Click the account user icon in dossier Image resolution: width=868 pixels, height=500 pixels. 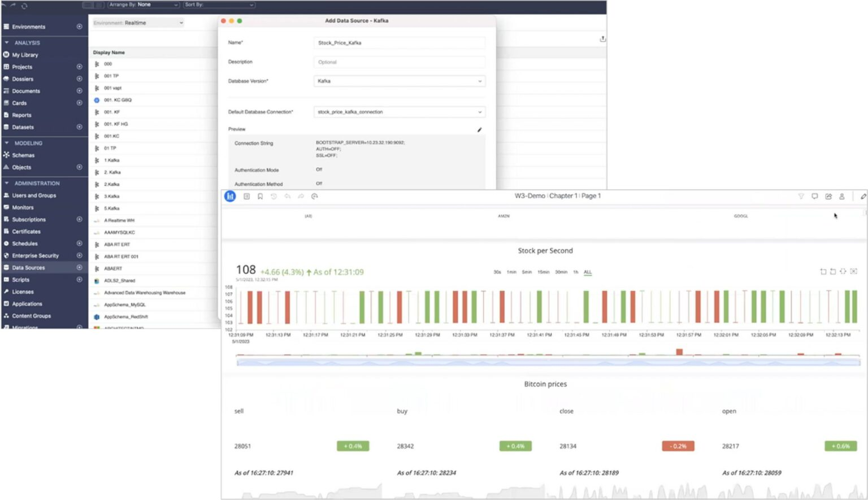tap(841, 197)
